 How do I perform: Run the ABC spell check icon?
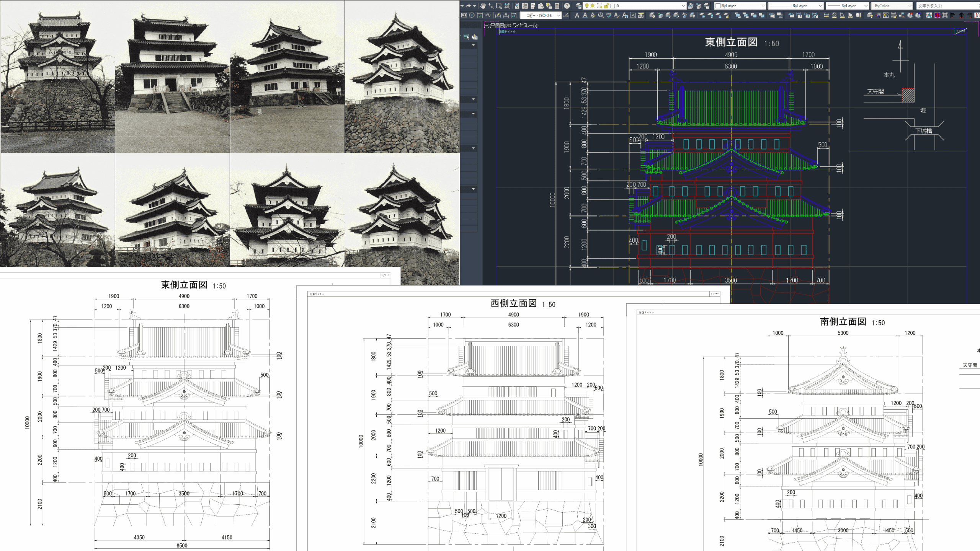pos(609,15)
